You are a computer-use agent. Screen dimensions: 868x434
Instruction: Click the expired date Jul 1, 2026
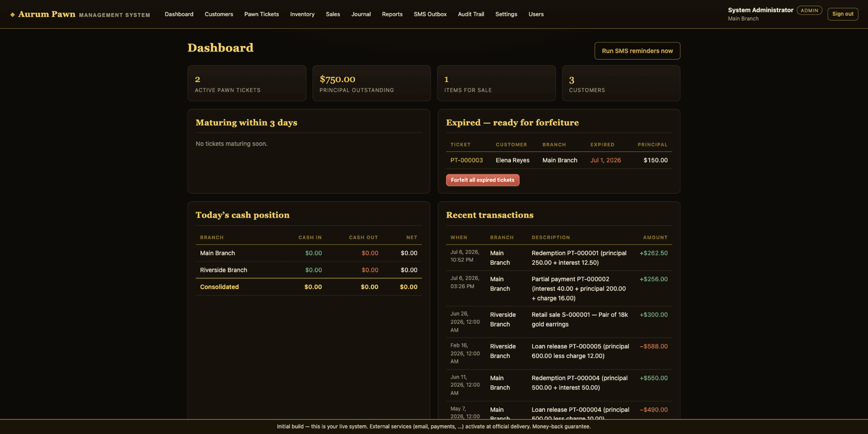[605, 160]
